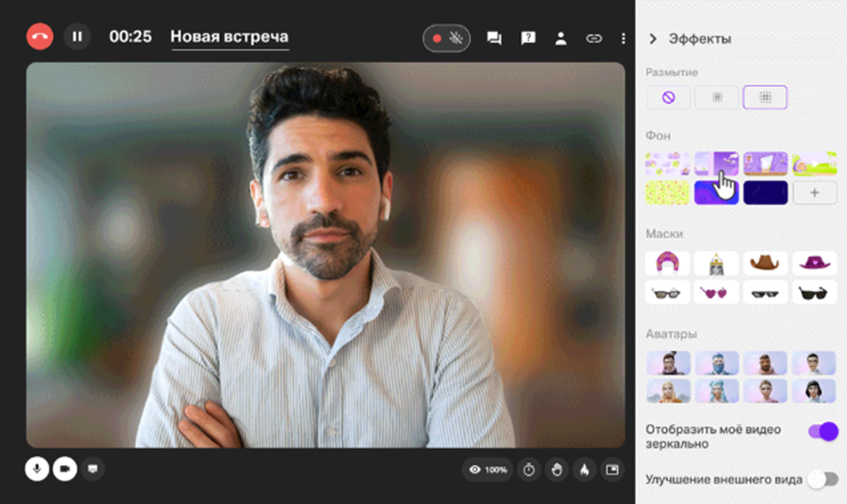This screenshot has height=504, width=847.
Task: Open the 100% view zoom control
Action: pos(489,470)
